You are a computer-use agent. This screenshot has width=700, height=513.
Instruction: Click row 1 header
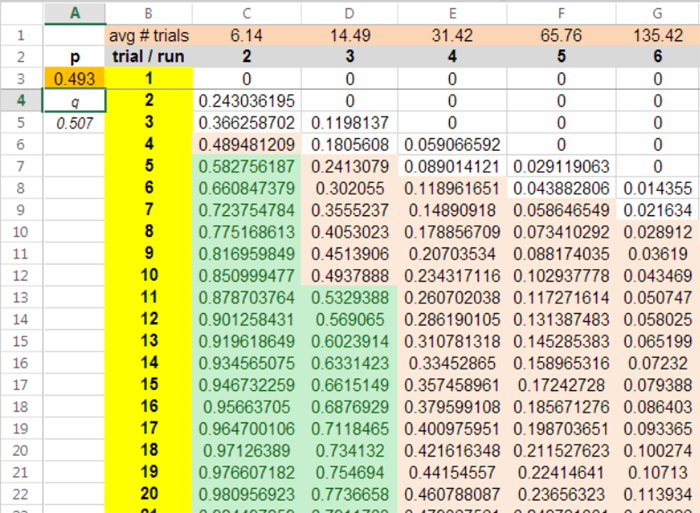click(21, 35)
